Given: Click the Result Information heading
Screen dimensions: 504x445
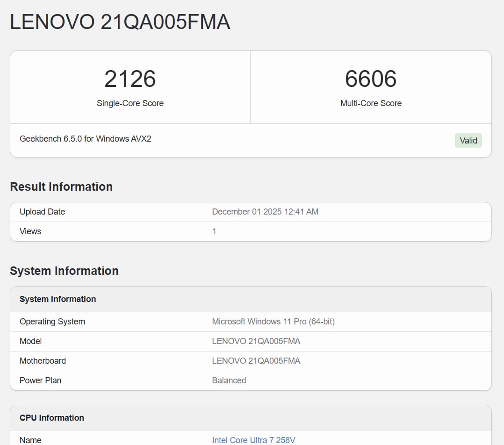Looking at the screenshot, I should click(x=61, y=187).
